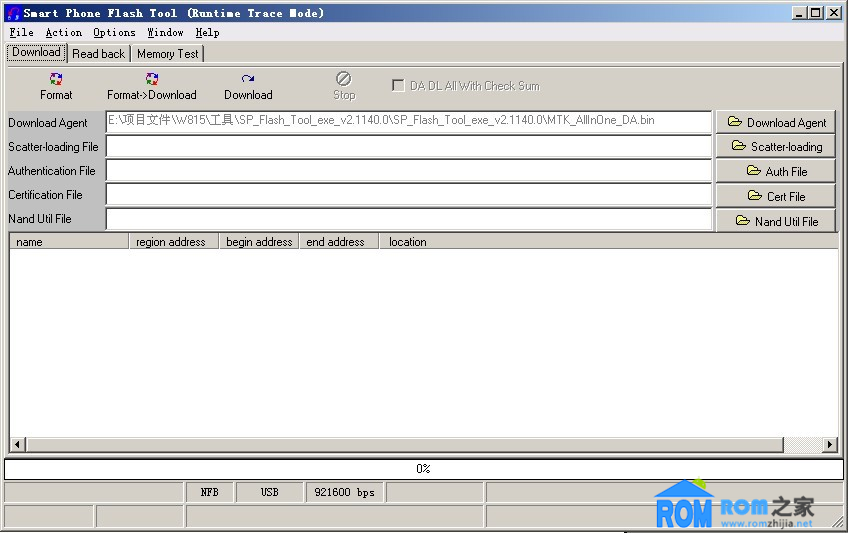
Task: Click the NFB status bar entry
Action: 210,492
